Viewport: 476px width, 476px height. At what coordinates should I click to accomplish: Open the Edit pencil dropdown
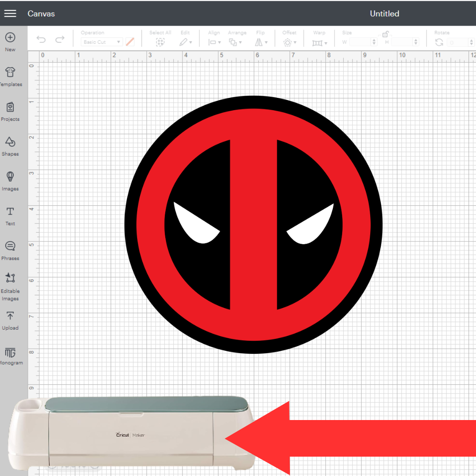(186, 42)
